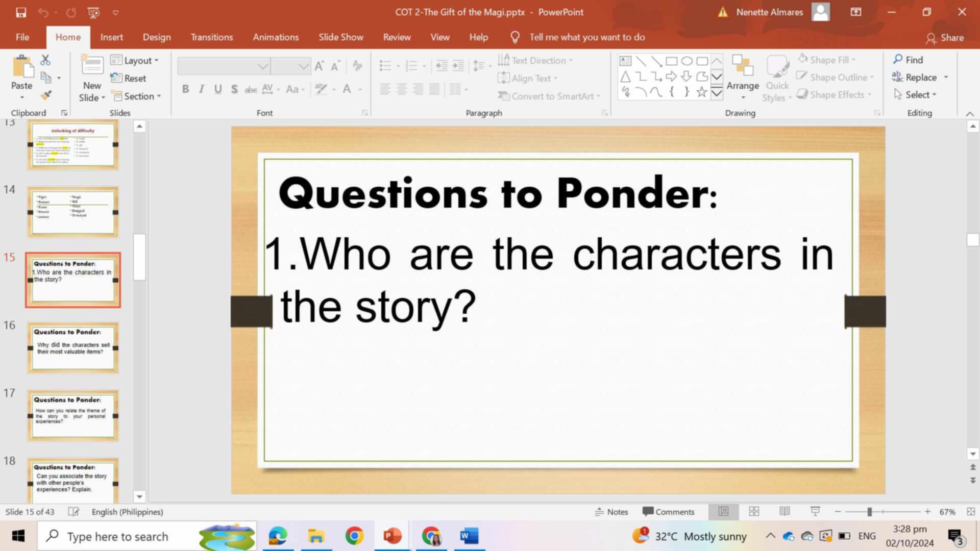
Task: Click the Undo arrow in quick access toolbar
Action: (x=43, y=12)
